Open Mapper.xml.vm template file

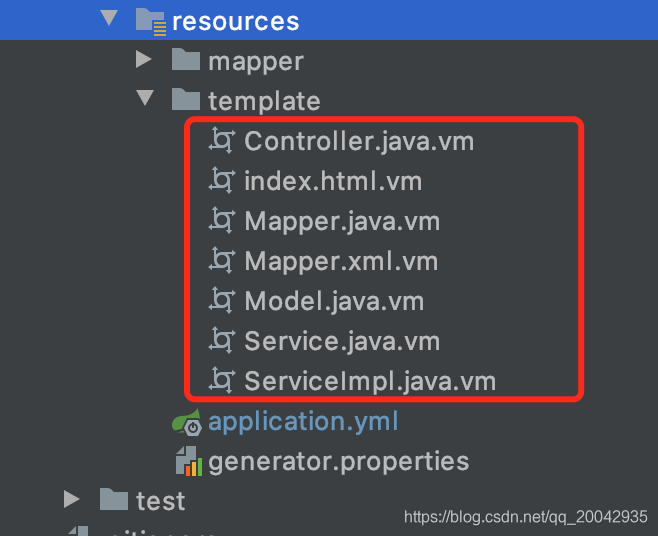coord(341,261)
